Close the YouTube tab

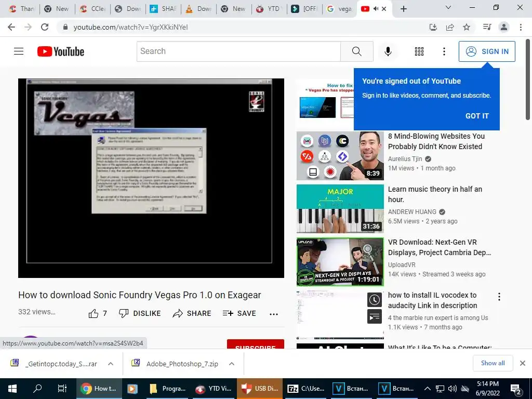[x=384, y=9]
